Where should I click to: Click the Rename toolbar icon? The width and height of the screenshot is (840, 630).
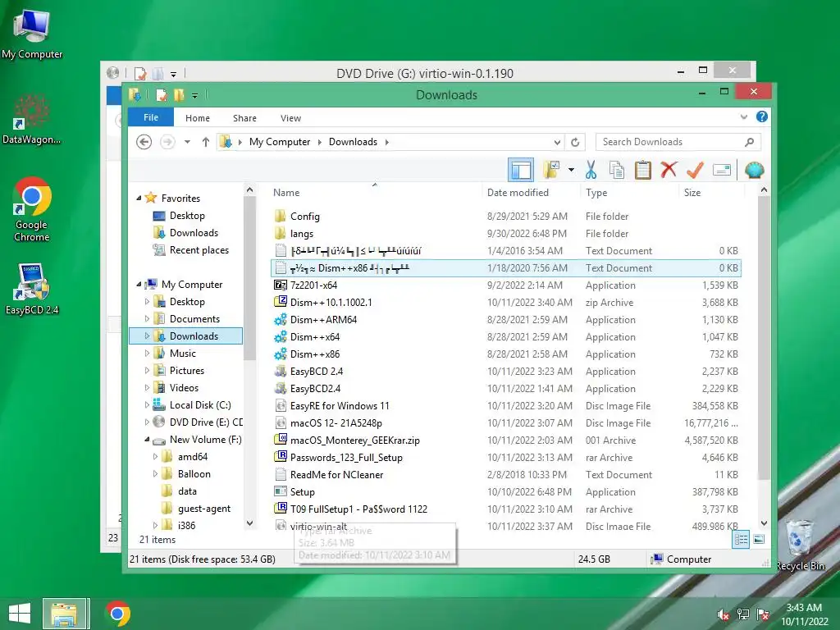(x=722, y=171)
